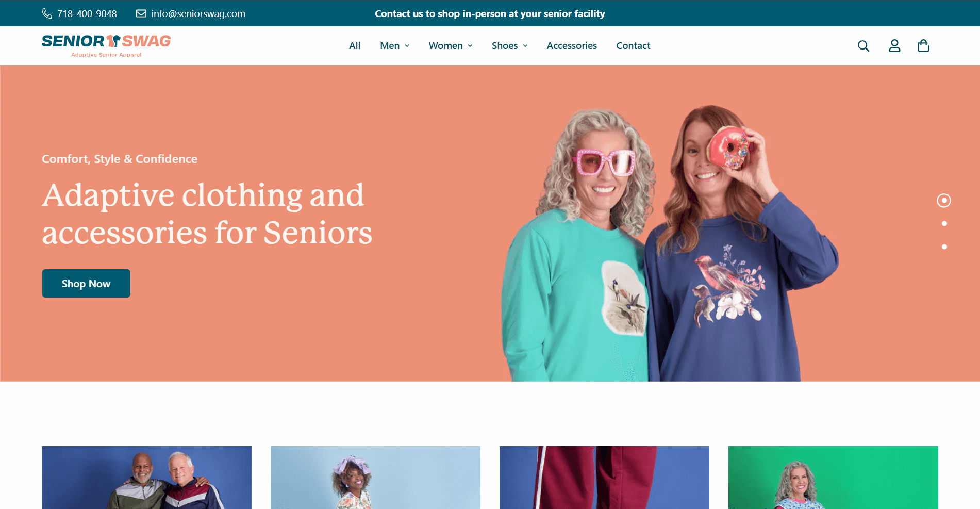Click the info@seniorswag.com email link

(x=198, y=13)
